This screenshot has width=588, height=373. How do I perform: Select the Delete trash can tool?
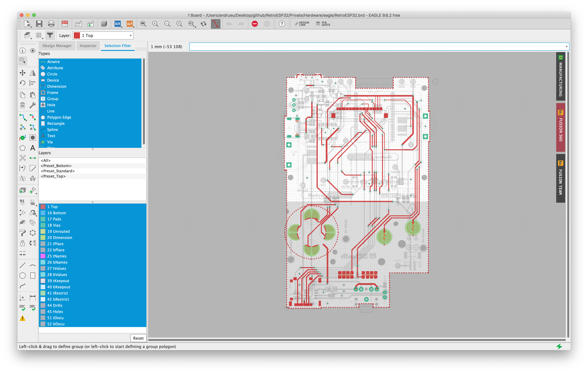22,105
